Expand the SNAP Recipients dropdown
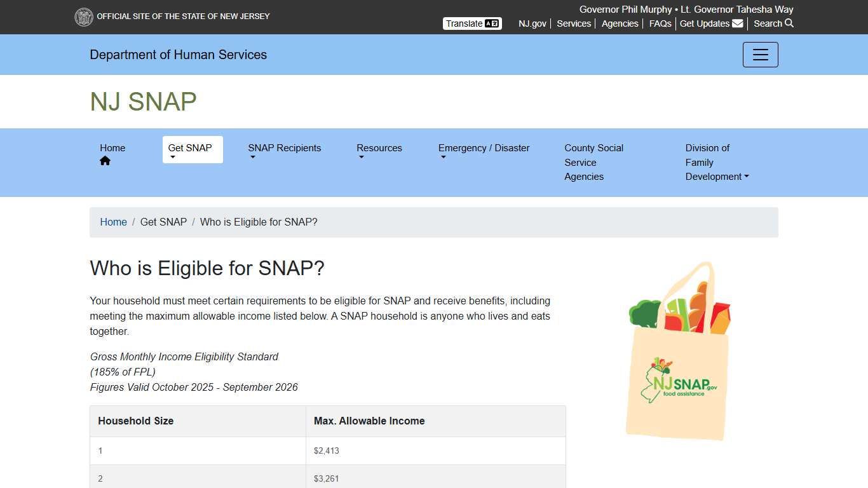Image resolution: width=868 pixels, height=488 pixels. click(x=284, y=148)
